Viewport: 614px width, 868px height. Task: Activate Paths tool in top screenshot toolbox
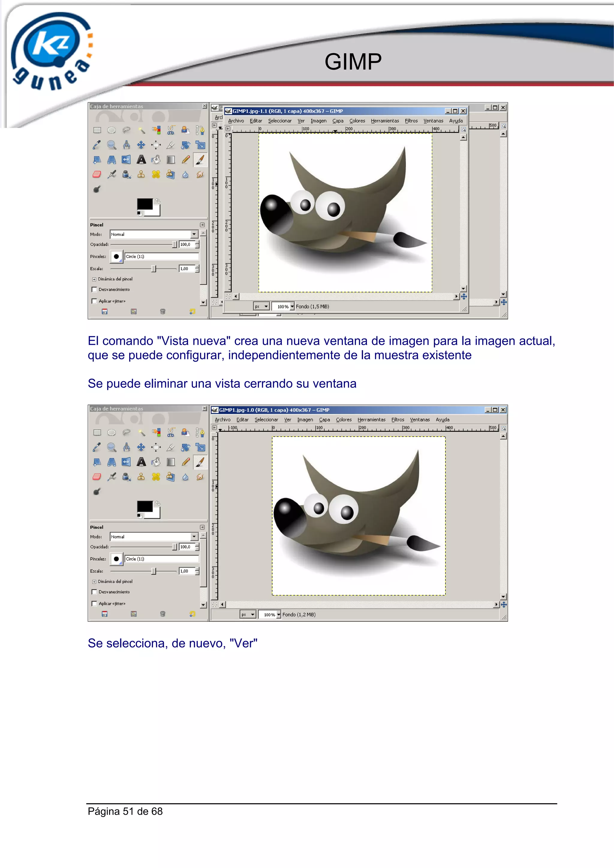(x=200, y=130)
